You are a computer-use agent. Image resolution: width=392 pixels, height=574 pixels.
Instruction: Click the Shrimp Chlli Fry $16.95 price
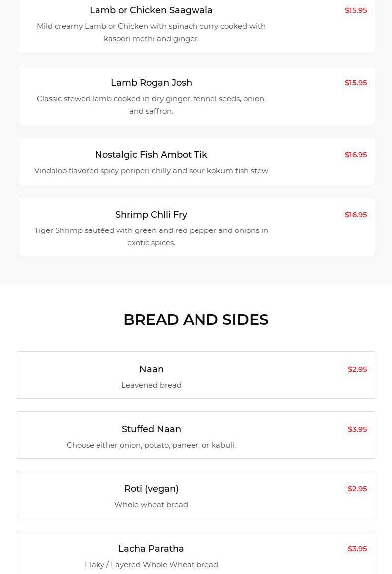[355, 215]
